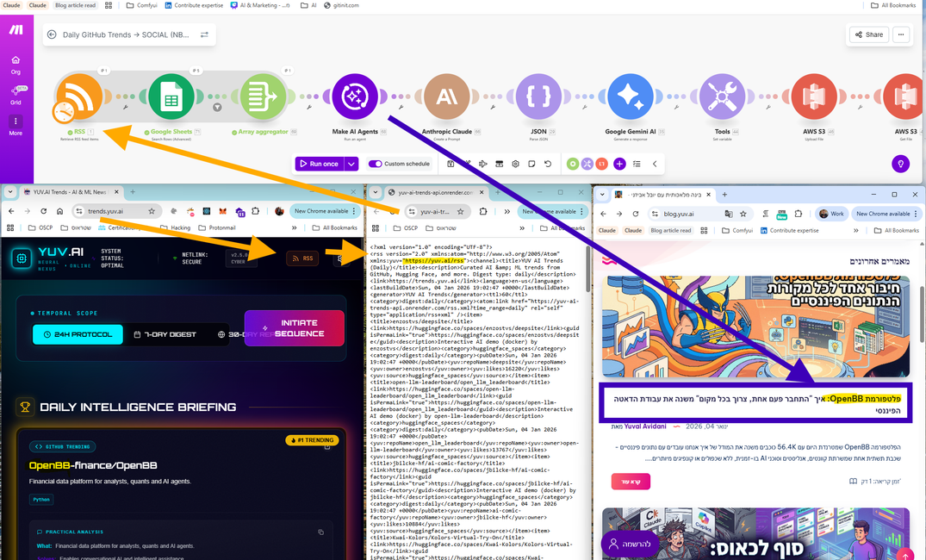Click the trends.yuv.ai address bar
The width and height of the screenshot is (926, 560).
tap(112, 211)
